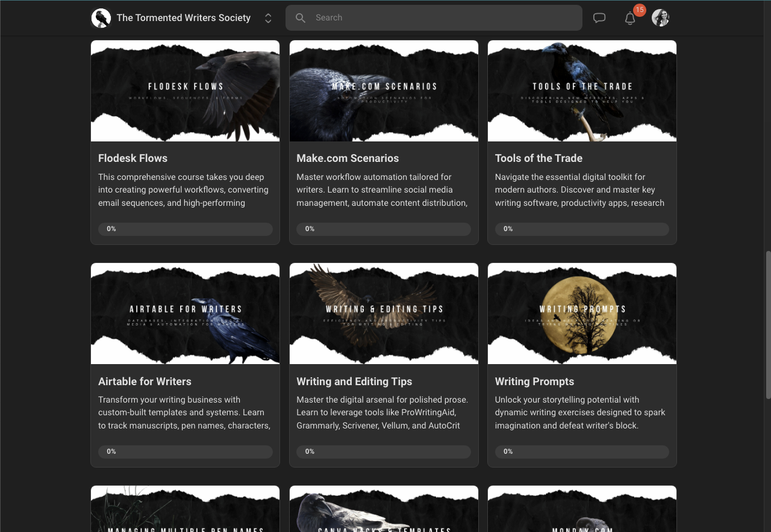Open the user profile avatar
Viewport: 771px width, 532px height.
click(660, 18)
